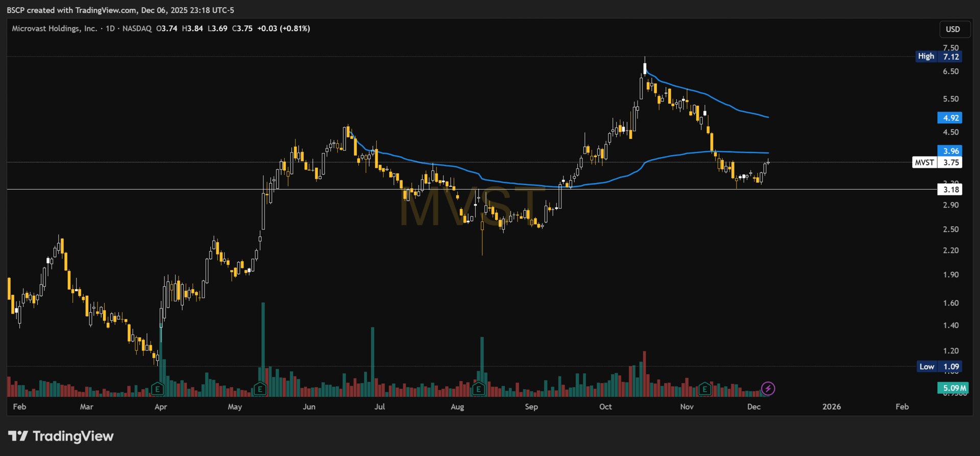Click the 1.60 price axis tick
This screenshot has width=980, height=456.
point(951,303)
